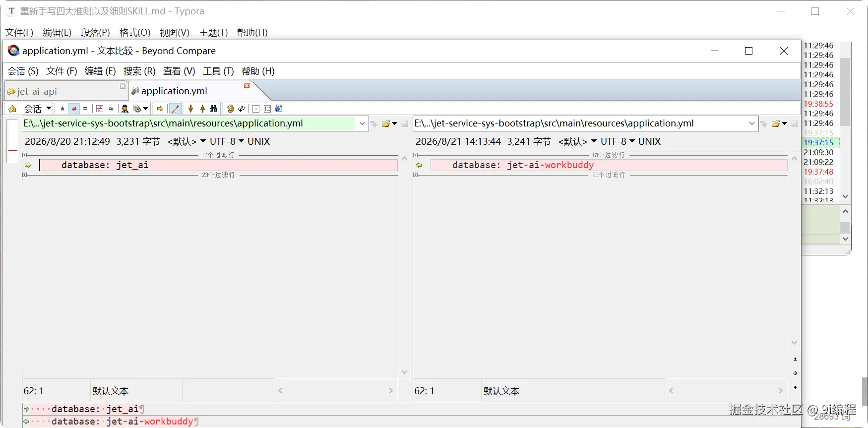Open Typora's 格式(O) menu
This screenshot has height=428, width=868.
pyautogui.click(x=135, y=33)
